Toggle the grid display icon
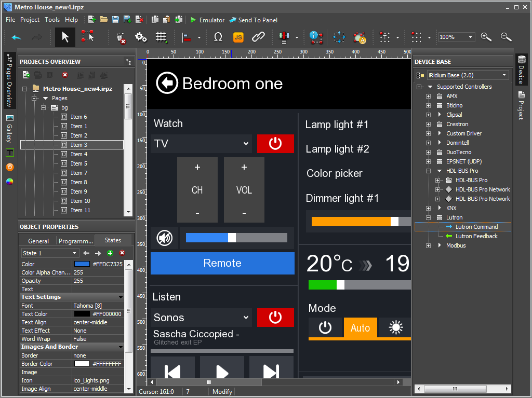Viewport: 532px width, 398px height. click(161, 37)
